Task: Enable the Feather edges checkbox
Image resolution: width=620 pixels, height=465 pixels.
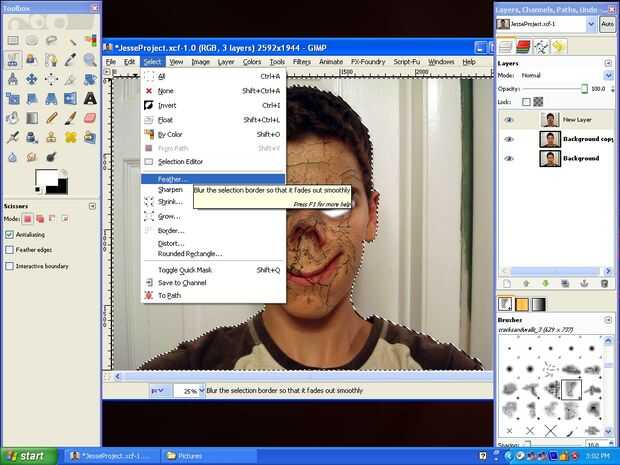Action: coord(9,250)
